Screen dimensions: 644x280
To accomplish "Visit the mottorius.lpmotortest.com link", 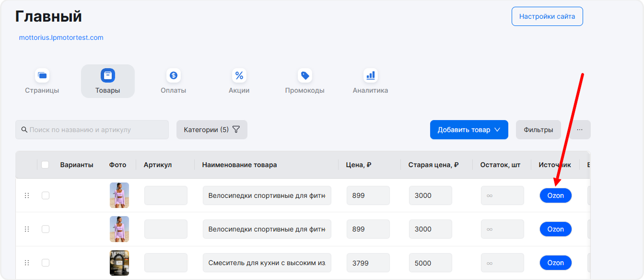I will [x=61, y=37].
